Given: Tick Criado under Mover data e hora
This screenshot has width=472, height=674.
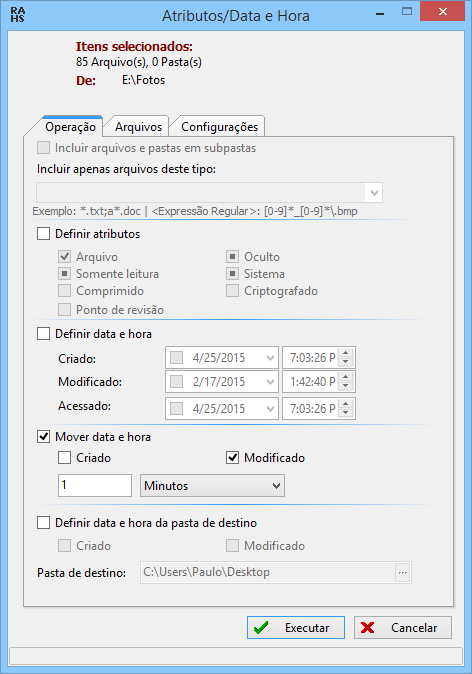Looking at the screenshot, I should click(x=64, y=458).
